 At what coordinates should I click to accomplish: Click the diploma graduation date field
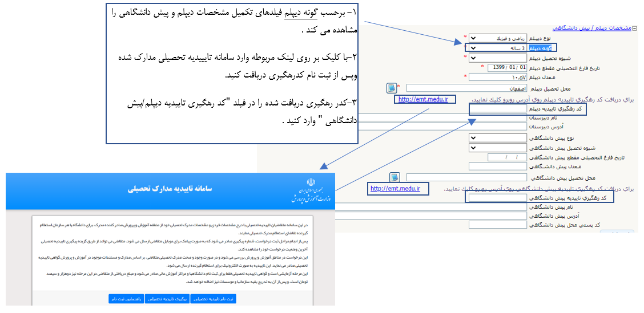pyautogui.click(x=507, y=68)
